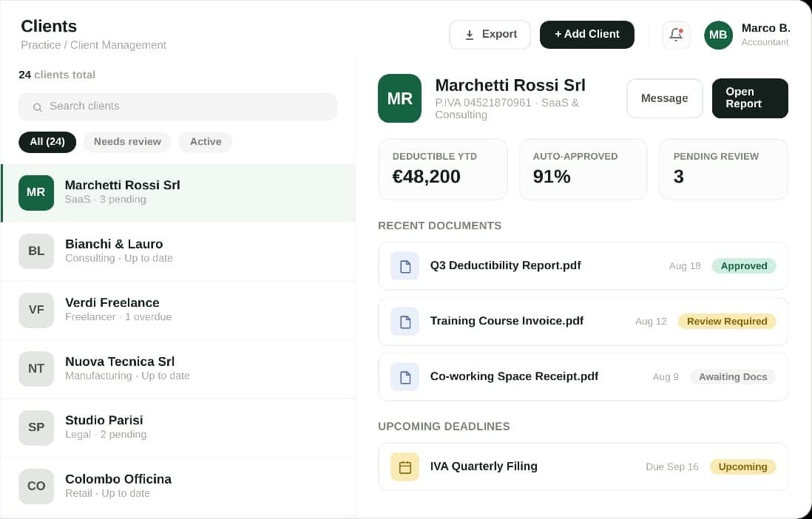Click the file icon for Q3 Deductibility Report.pdf
Viewport: 812px width, 519px height.
[x=405, y=266]
